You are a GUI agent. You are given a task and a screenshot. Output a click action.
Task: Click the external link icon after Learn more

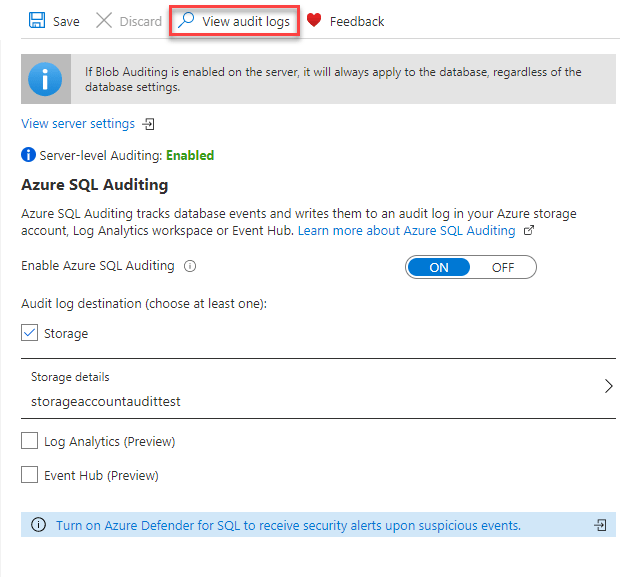(529, 230)
